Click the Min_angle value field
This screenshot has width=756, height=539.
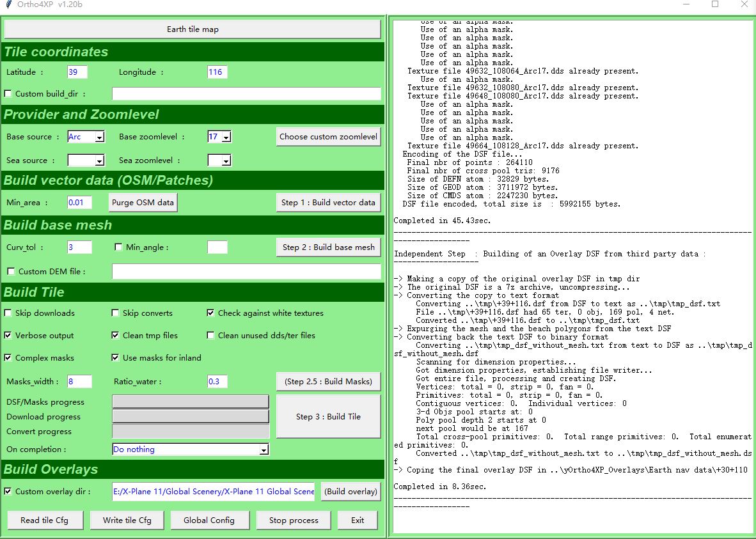[217, 247]
